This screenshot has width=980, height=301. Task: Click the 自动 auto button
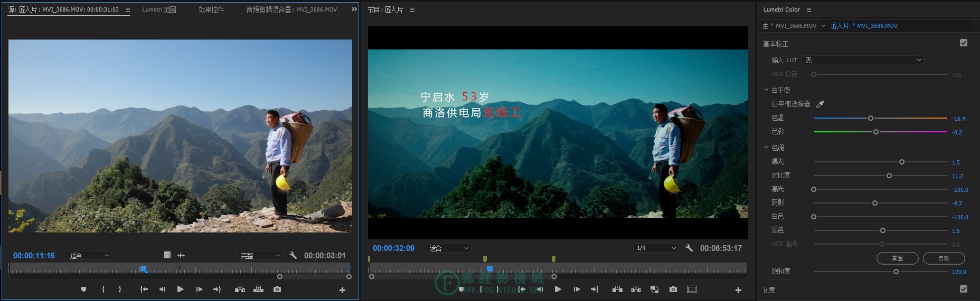click(x=944, y=258)
